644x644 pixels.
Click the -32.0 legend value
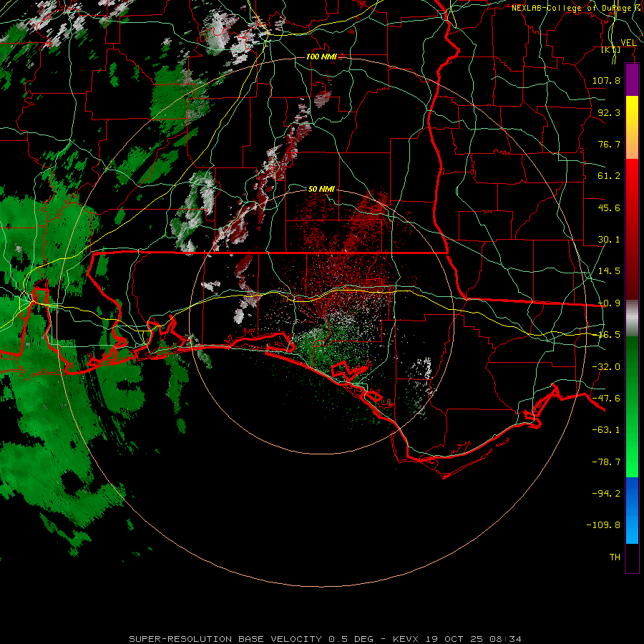[606, 367]
